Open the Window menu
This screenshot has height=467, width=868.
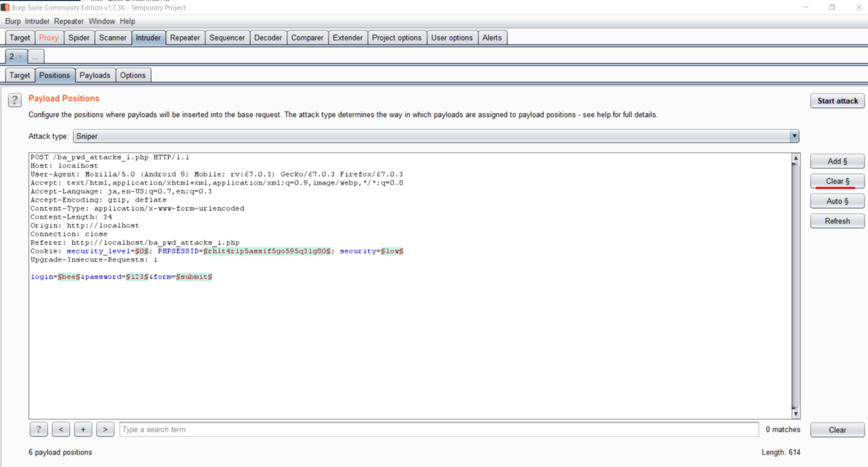(102, 22)
